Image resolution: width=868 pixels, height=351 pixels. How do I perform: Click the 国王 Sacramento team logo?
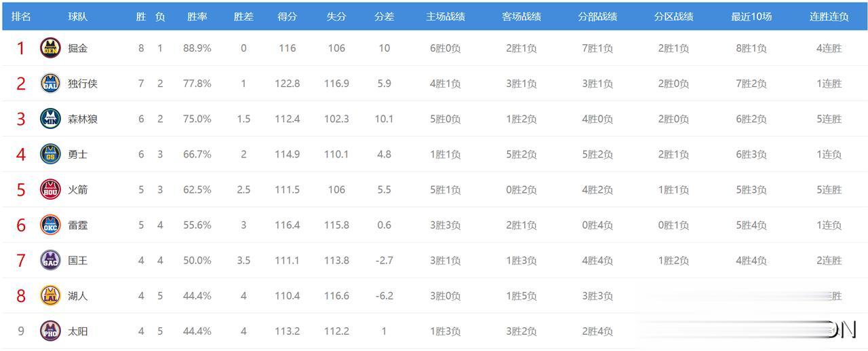click(x=50, y=259)
